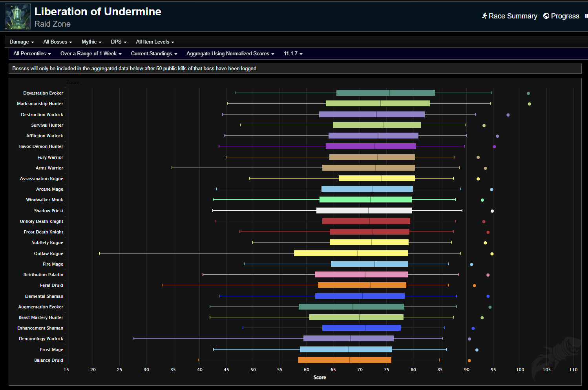Change the Over a Range of 1 Week setting
Viewport: 588px width, 390px height.
(x=91, y=54)
